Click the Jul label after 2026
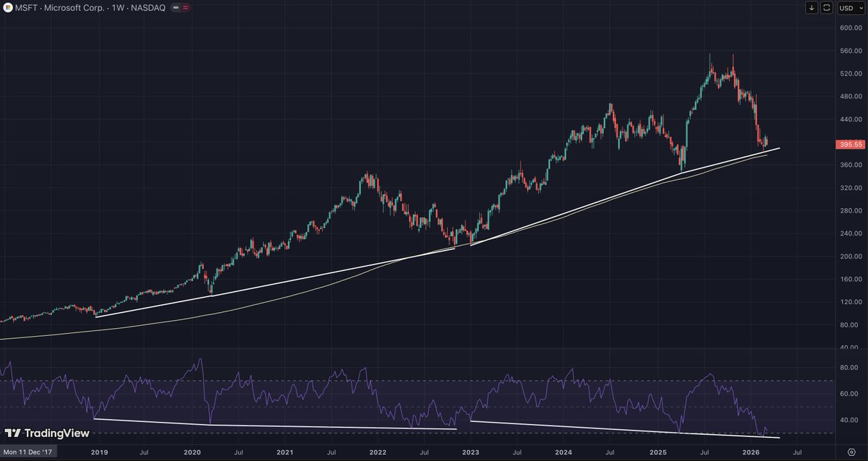The width and height of the screenshot is (868, 461). click(796, 452)
